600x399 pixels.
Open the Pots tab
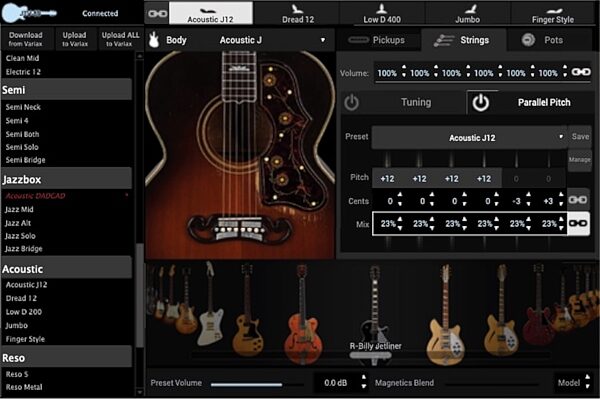(x=550, y=40)
